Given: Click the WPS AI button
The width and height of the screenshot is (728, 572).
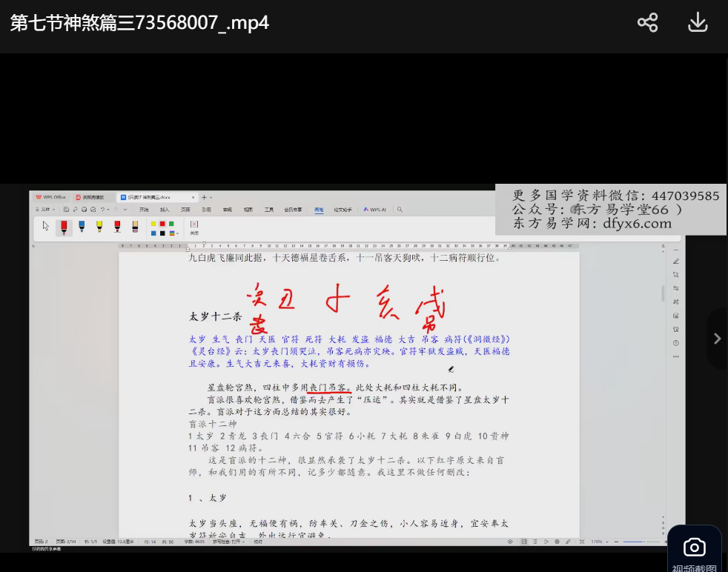Looking at the screenshot, I should pos(376,210).
